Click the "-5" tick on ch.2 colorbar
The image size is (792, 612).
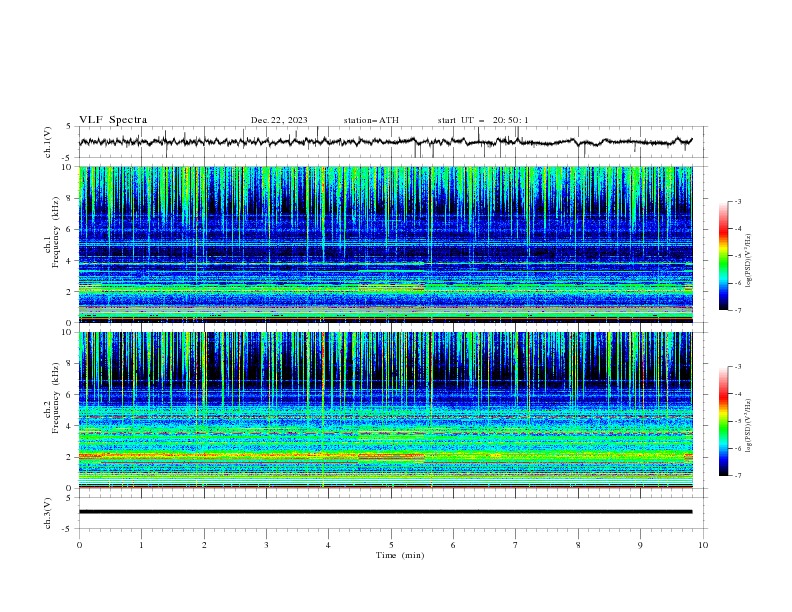coord(737,421)
